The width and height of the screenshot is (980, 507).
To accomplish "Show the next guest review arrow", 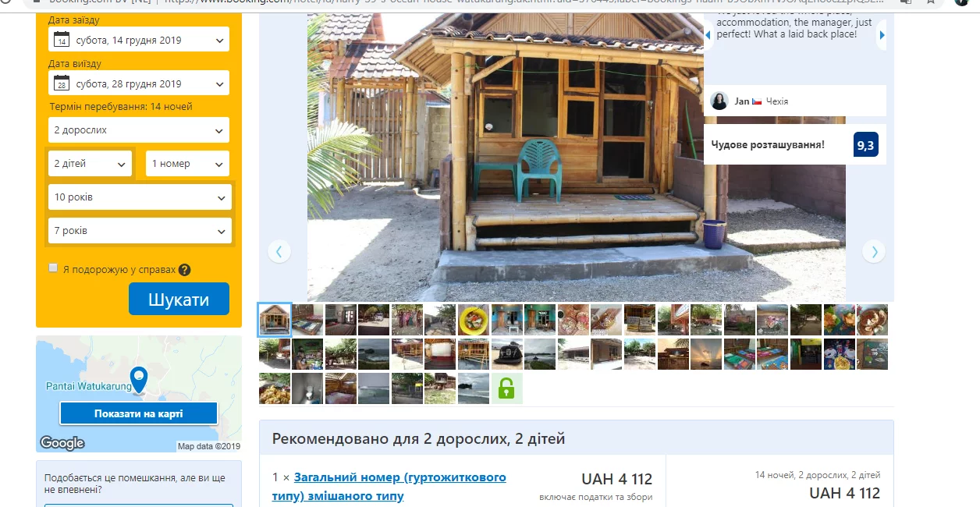I will [x=882, y=35].
